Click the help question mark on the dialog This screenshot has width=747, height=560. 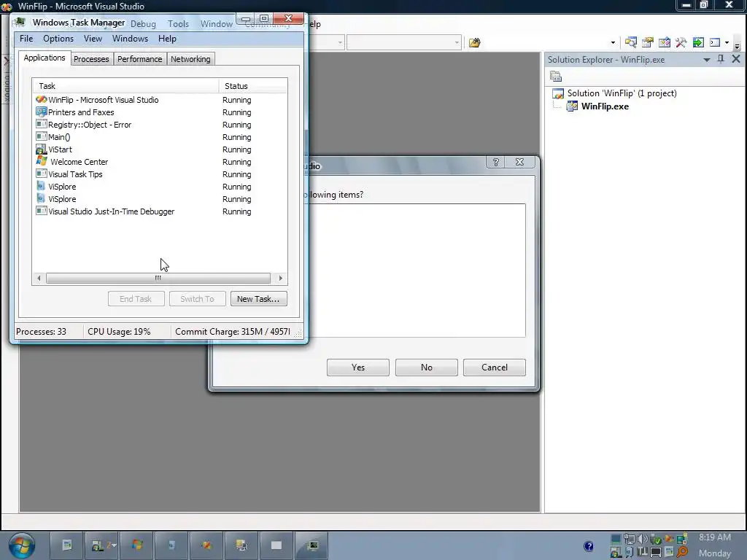pyautogui.click(x=496, y=163)
